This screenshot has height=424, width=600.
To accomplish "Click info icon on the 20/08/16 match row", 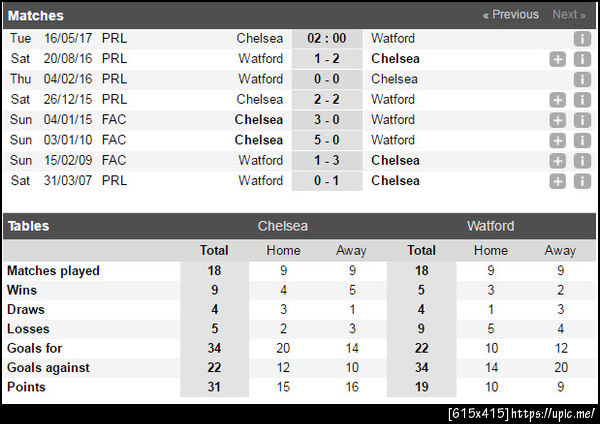I will (x=581, y=59).
